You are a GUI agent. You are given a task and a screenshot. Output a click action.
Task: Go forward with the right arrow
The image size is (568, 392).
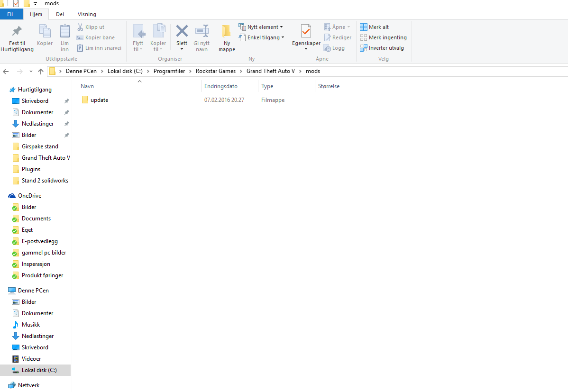point(19,72)
